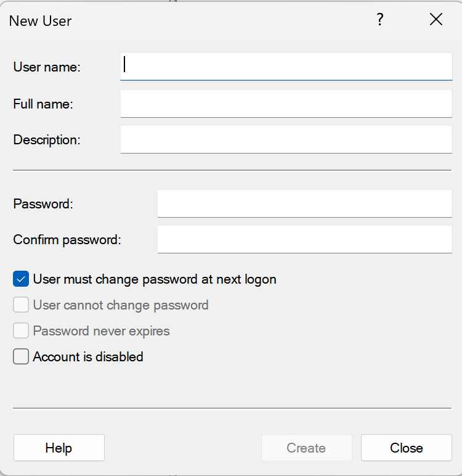Click the "Full name:" label text
Viewport: 462px width, 476px height.
43,104
